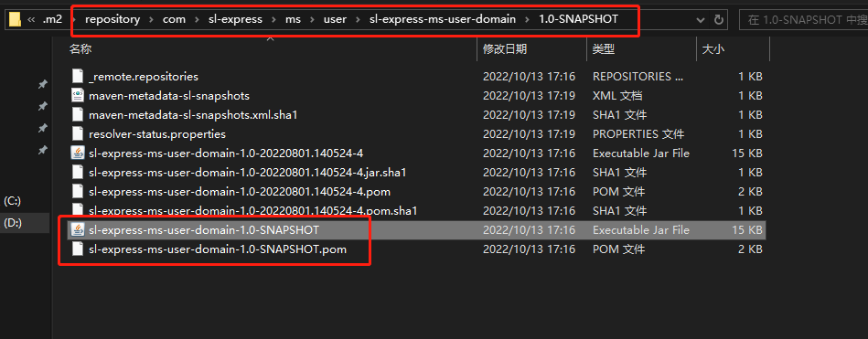
Task: Click the maven-metadata-sl-snapshots.xml.sha1 file icon
Action: pos(78,114)
